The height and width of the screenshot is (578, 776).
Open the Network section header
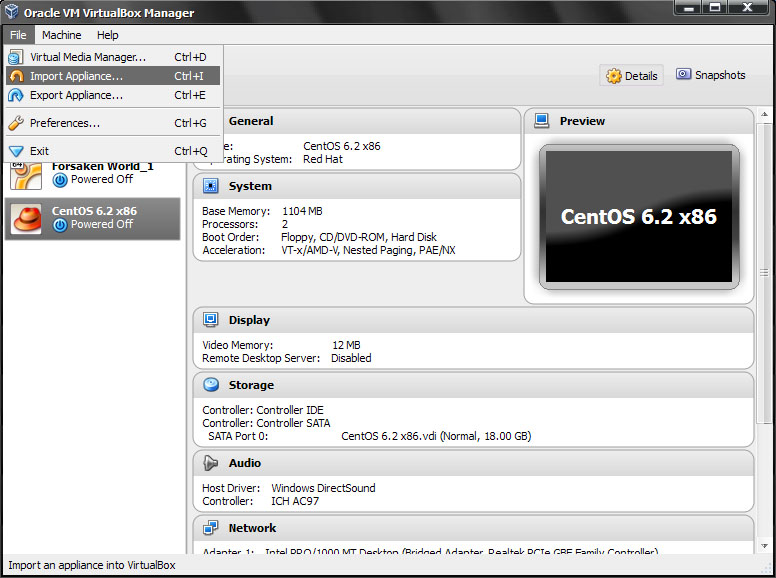(x=473, y=528)
